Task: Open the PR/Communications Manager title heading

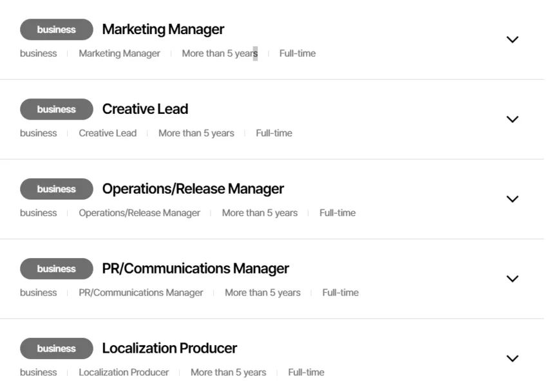Action: (x=195, y=269)
